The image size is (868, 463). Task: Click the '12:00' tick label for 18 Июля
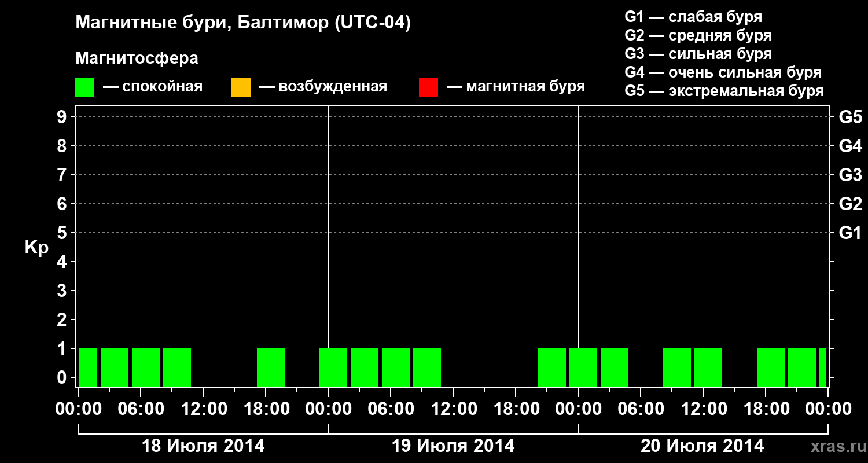203,409
